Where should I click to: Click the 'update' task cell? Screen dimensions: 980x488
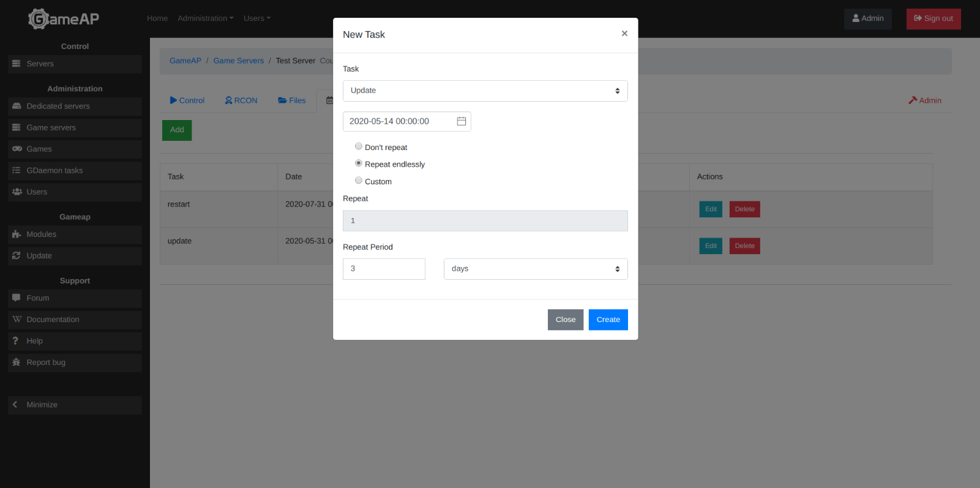pos(219,246)
